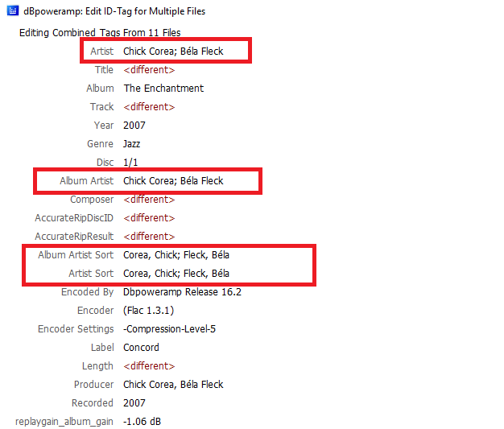Select the Encoder value Flac 1.3.1
The height and width of the screenshot is (429, 504).
click(x=149, y=311)
